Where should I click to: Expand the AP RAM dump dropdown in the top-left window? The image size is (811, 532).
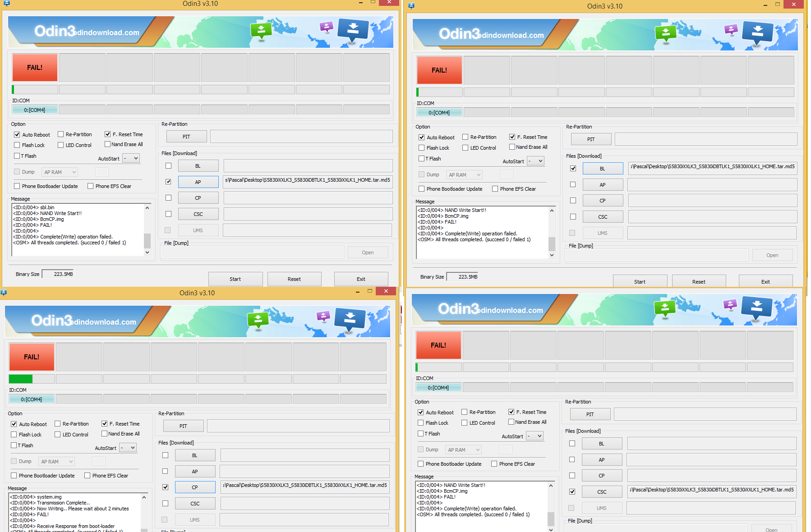60,172
